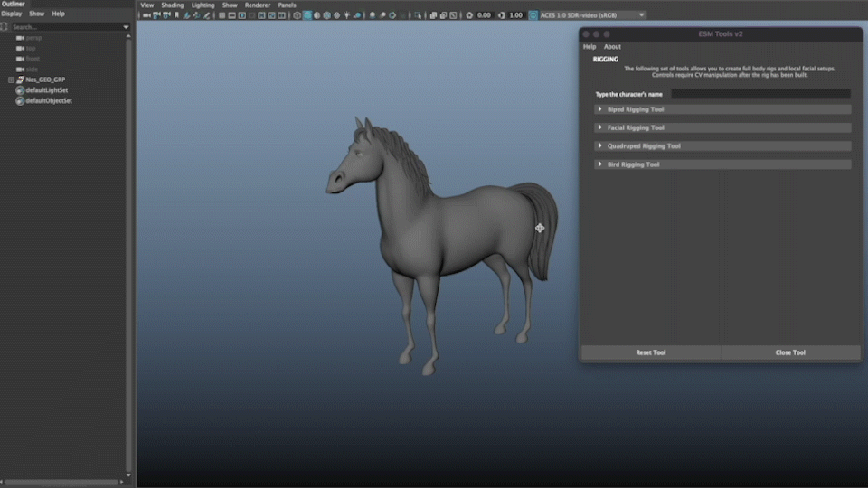Toggle the color management button before ACES

533,15
